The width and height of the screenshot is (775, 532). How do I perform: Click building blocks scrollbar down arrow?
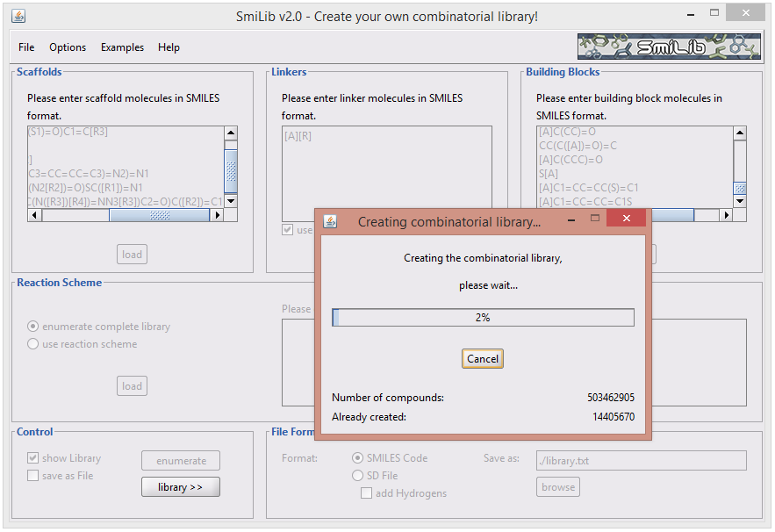coord(740,201)
